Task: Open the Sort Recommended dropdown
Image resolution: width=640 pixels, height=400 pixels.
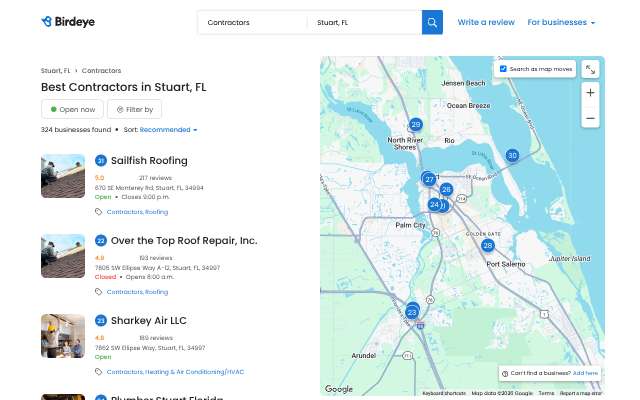Action: 168,130
